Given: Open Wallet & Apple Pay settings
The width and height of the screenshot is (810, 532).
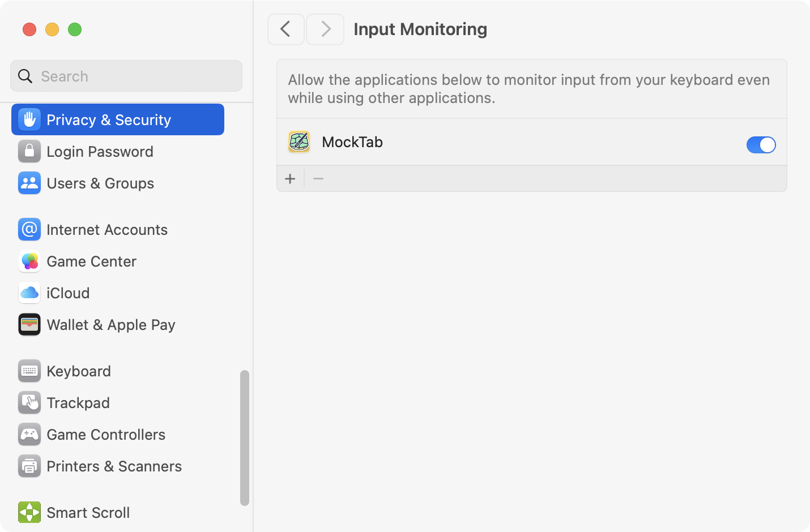Looking at the screenshot, I should (x=118, y=324).
